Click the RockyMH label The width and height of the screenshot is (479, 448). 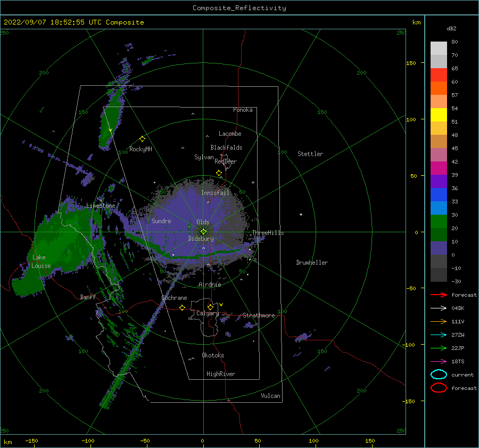pyautogui.click(x=141, y=149)
